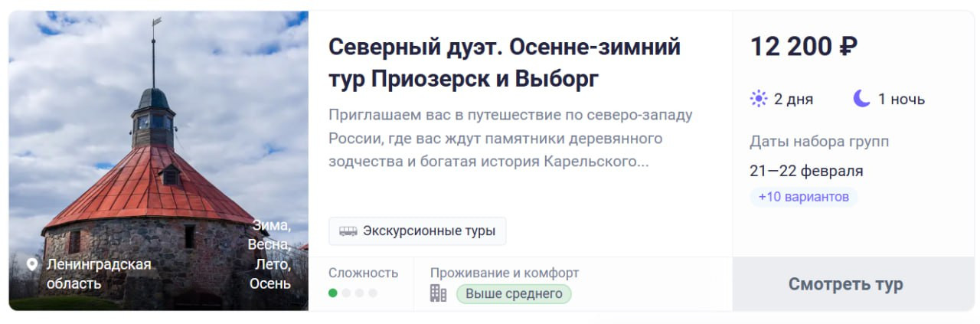This screenshot has width=980, height=324.
Task: Click the ruble sign in the price
Action: (848, 47)
